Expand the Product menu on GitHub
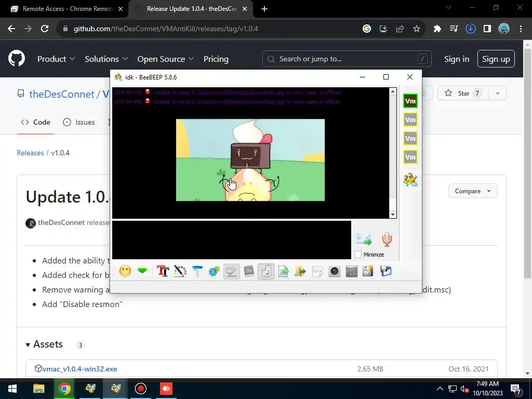The width and height of the screenshot is (532, 399). coord(56,59)
